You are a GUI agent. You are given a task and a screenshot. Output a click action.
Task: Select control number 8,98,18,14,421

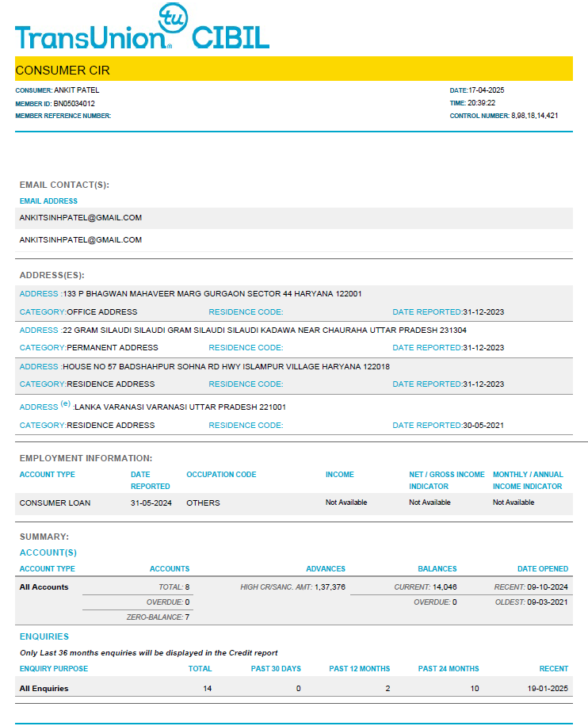pos(534,116)
